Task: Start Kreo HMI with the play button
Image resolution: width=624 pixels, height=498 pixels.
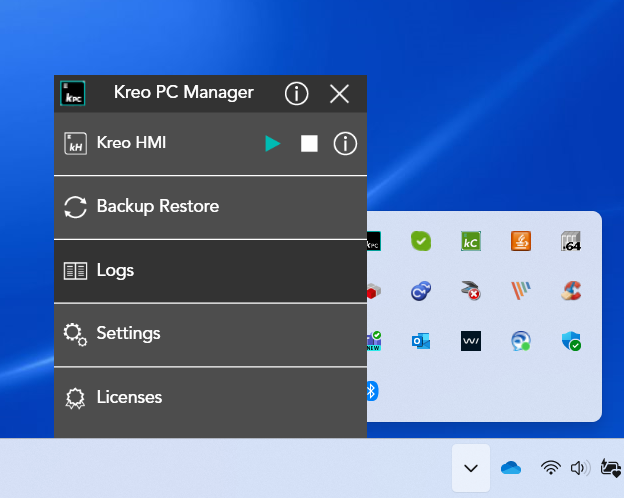Action: tap(273, 144)
